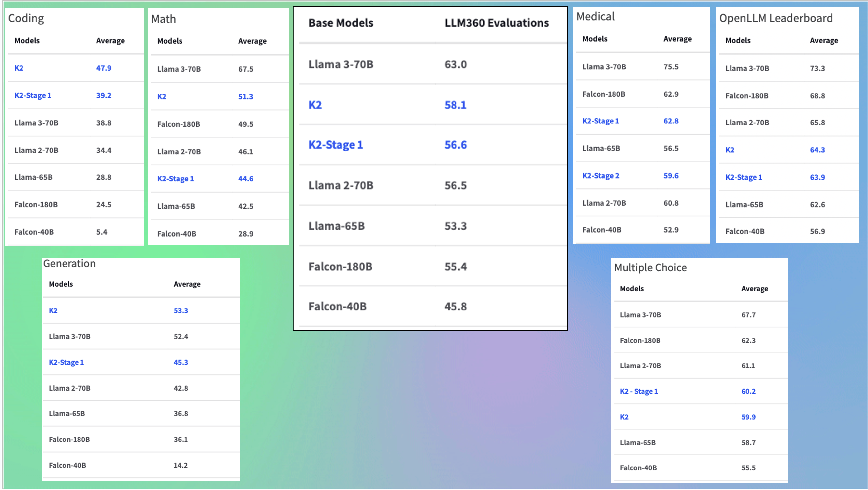Select Falcon-40B row in Coding table
The height and width of the screenshot is (490, 868).
click(x=76, y=232)
